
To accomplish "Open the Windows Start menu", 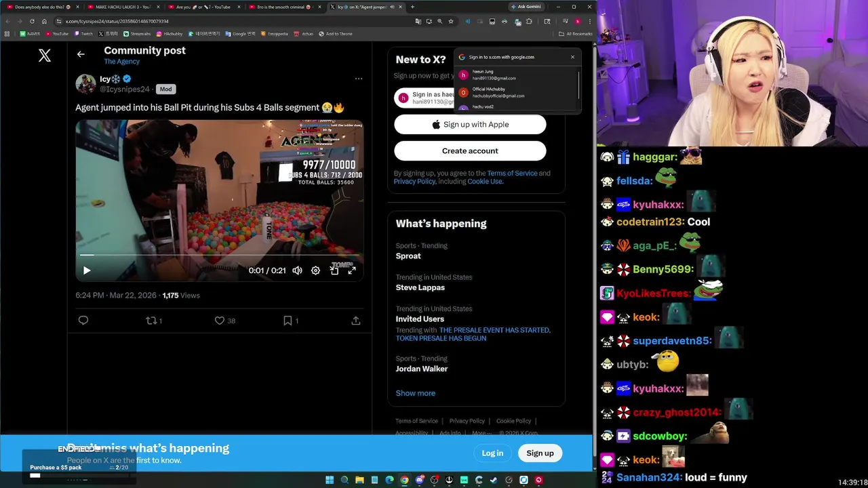I will (x=330, y=480).
